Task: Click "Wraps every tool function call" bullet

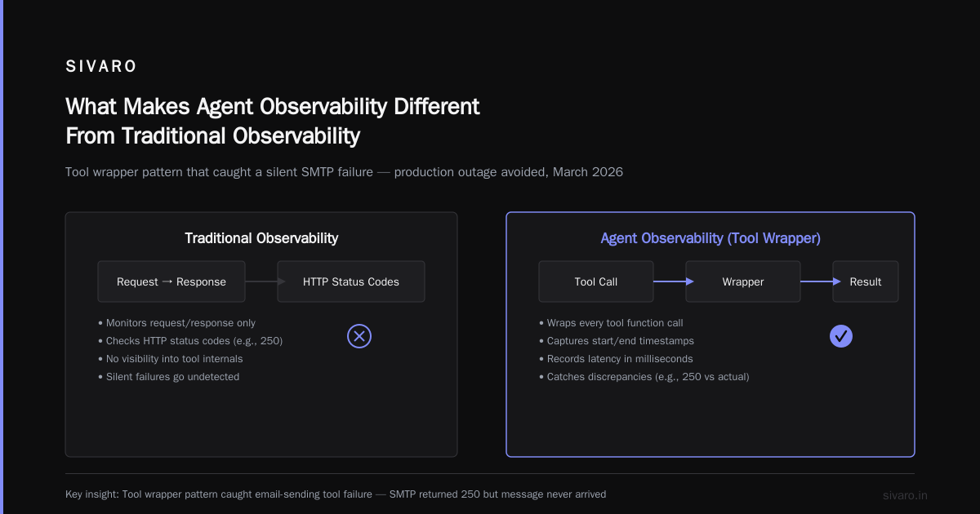Action: tap(611, 323)
